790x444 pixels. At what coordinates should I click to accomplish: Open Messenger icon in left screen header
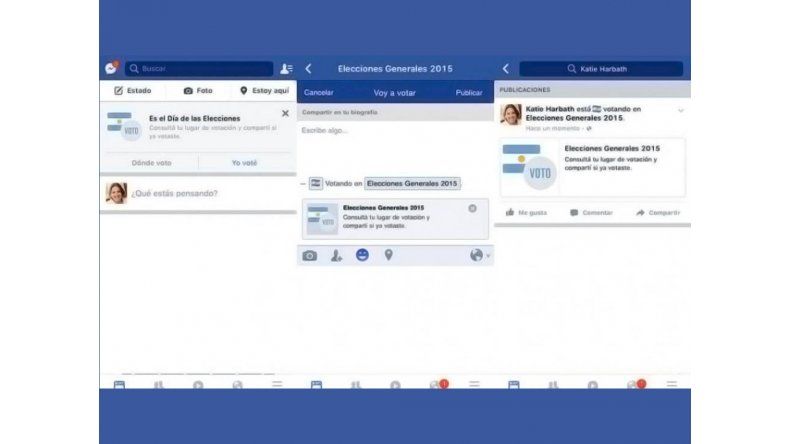pyautogui.click(x=111, y=68)
